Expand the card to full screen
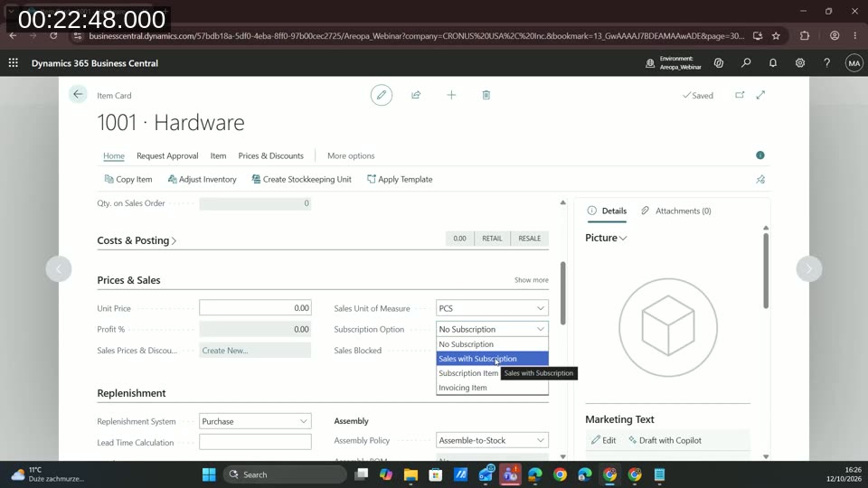The image size is (868, 488). 760,95
